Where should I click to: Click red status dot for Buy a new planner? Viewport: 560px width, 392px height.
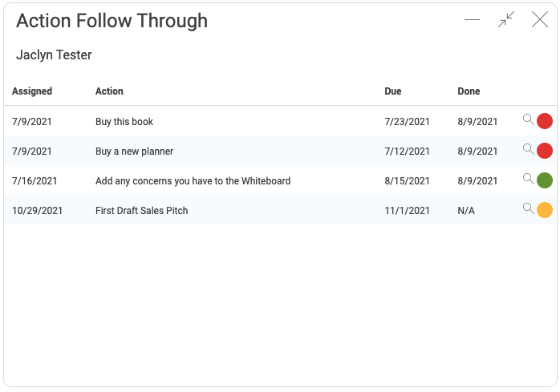(545, 151)
